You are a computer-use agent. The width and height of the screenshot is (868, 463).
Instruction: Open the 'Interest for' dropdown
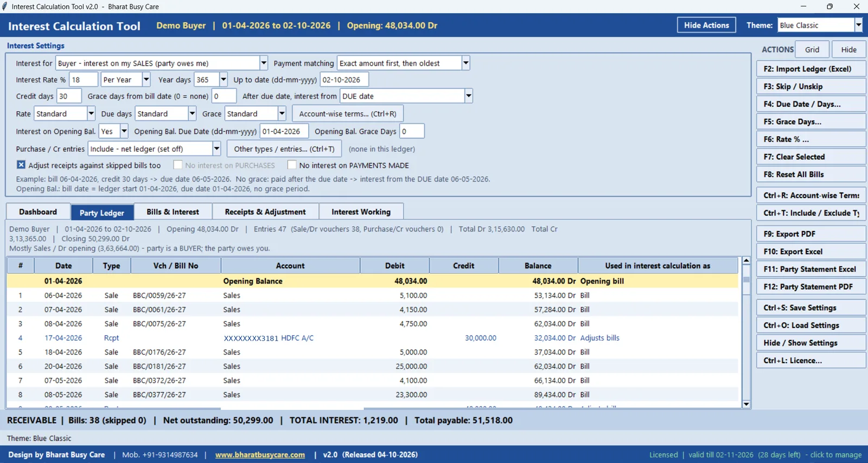click(264, 63)
